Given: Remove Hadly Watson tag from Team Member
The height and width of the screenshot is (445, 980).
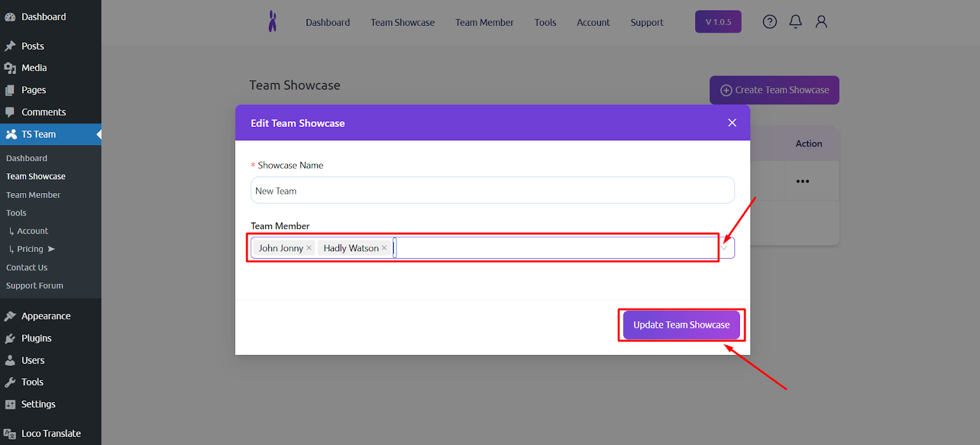Looking at the screenshot, I should click(384, 248).
